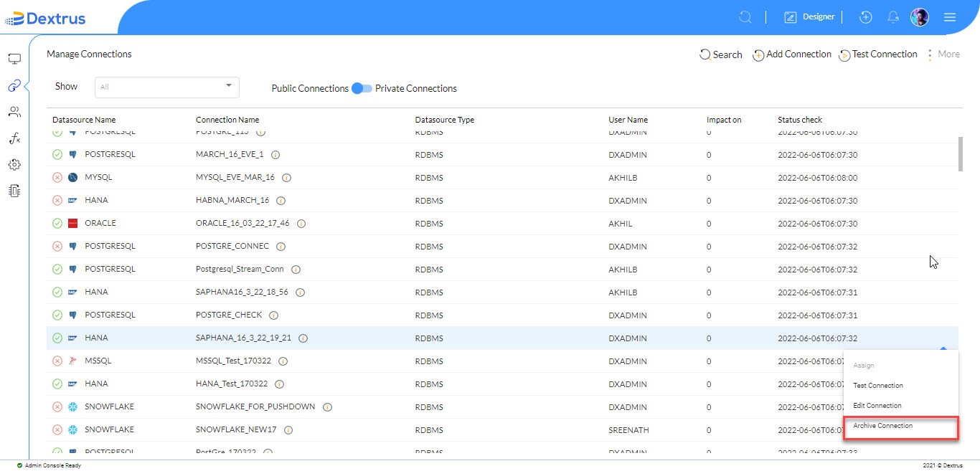Click the HABNA_MARCH_16 connection name
The width and height of the screenshot is (980, 471).
[232, 201]
